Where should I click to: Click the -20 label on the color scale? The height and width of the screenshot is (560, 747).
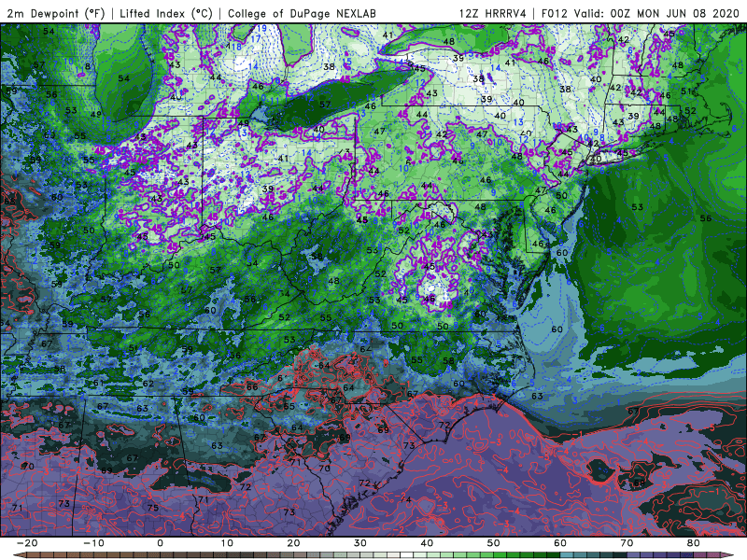click(x=27, y=543)
